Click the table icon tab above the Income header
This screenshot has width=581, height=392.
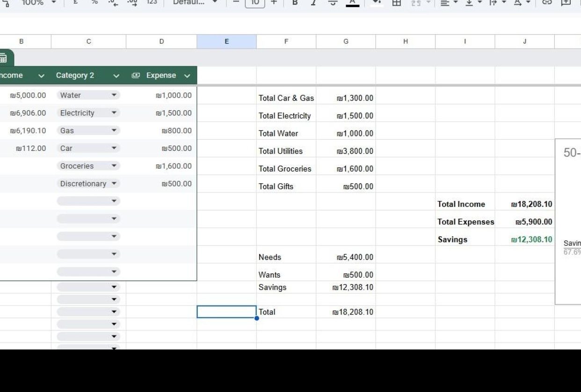click(x=4, y=58)
